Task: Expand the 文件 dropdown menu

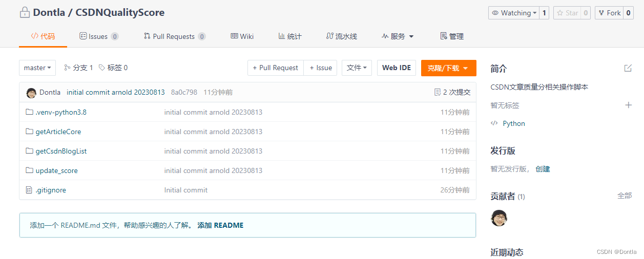Action: point(357,68)
